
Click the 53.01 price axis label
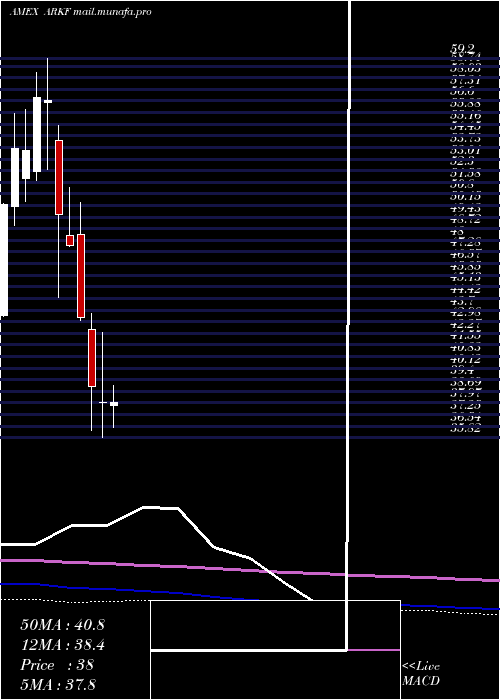(465, 150)
